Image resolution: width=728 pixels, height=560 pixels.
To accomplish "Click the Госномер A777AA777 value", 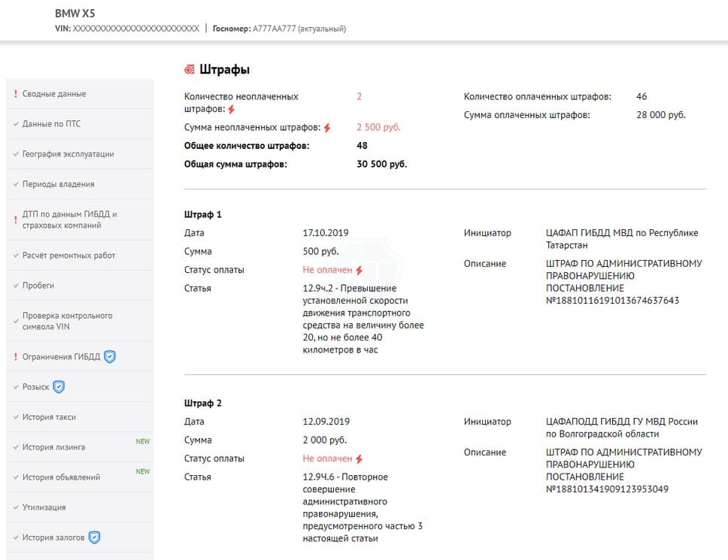I will (274, 29).
